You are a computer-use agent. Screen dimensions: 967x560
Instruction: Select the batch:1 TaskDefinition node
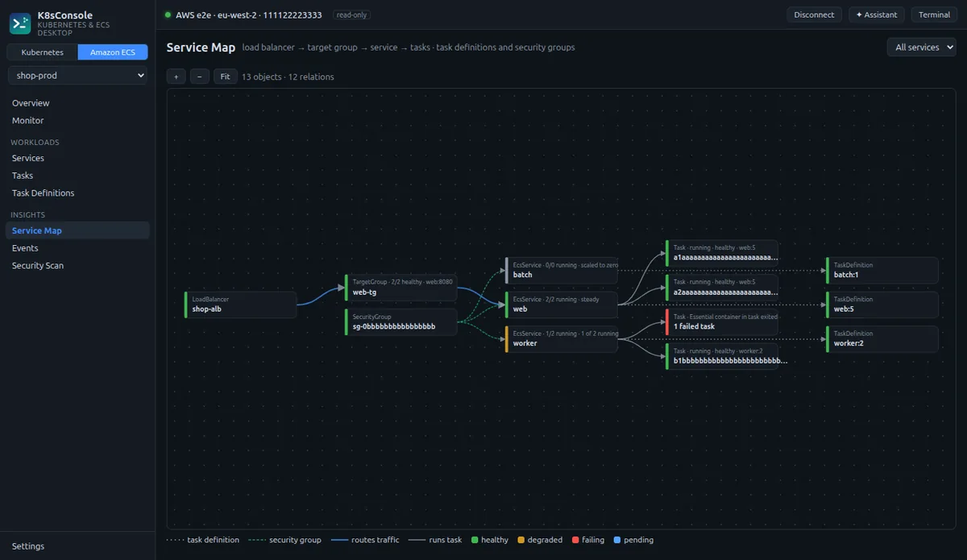[x=882, y=270]
